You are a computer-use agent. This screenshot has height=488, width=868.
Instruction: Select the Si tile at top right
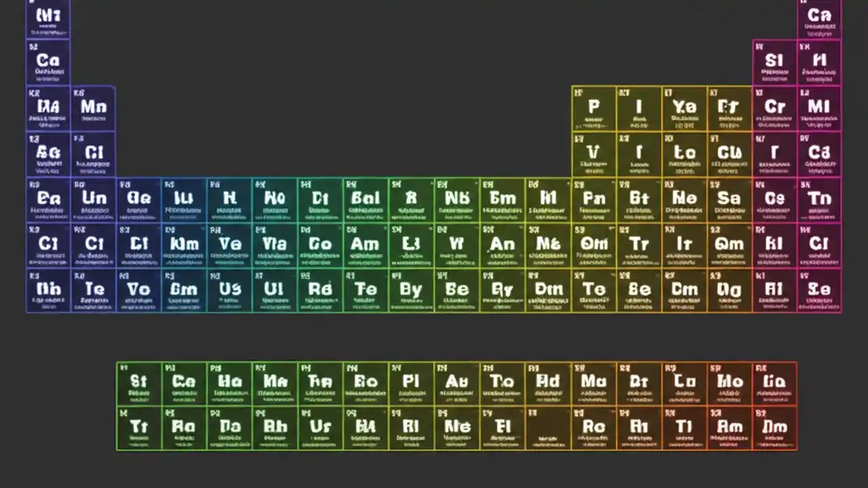(774, 61)
